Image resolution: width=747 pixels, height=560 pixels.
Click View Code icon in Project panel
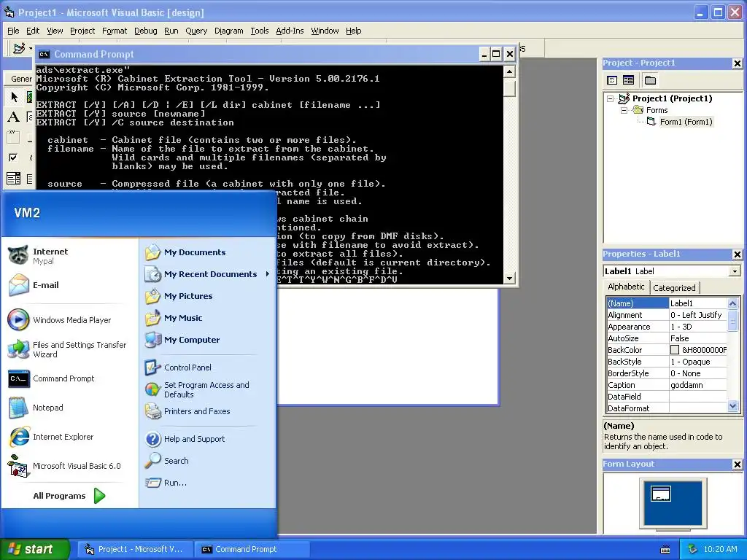click(x=612, y=80)
